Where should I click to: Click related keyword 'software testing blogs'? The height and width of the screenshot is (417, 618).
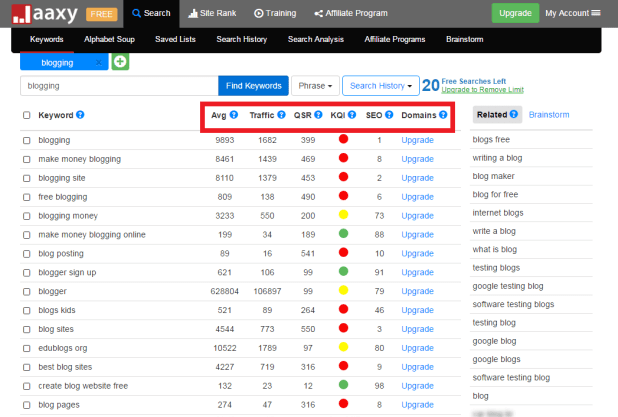[x=513, y=304]
